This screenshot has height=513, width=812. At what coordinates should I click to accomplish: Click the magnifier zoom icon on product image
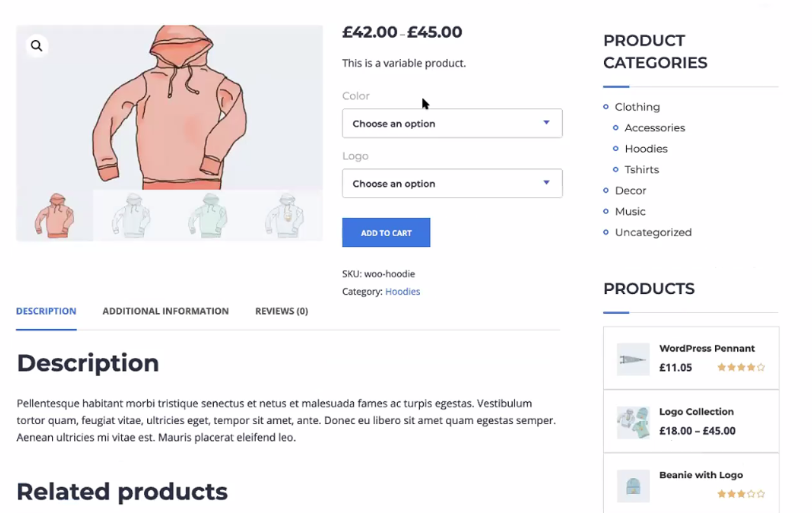pyautogui.click(x=37, y=46)
